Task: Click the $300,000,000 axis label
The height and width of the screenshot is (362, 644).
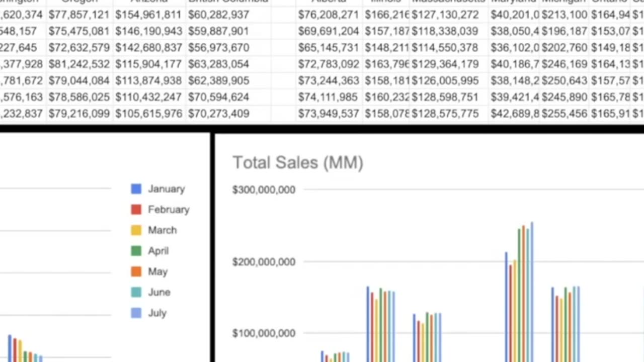Action: [264, 190]
